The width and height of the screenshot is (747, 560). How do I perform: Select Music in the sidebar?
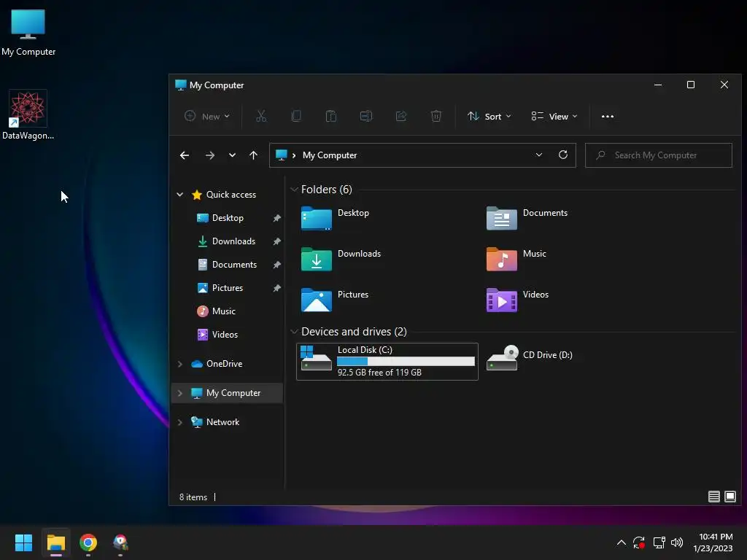tap(223, 311)
